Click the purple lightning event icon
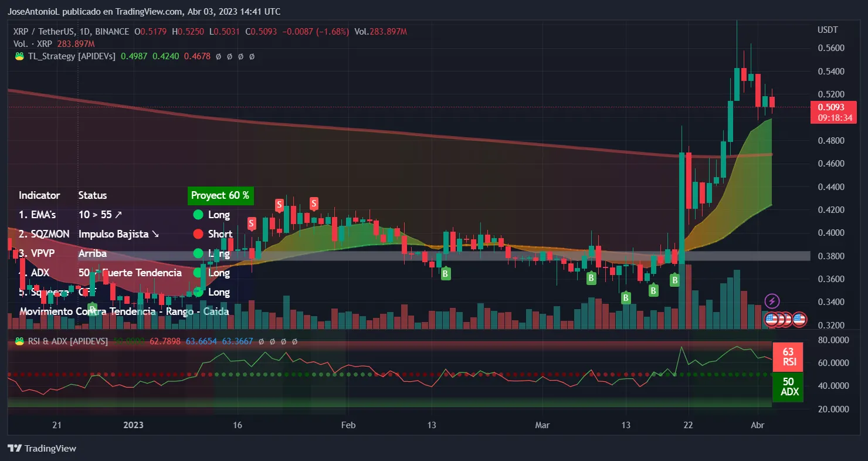This screenshot has width=868, height=461. click(772, 301)
